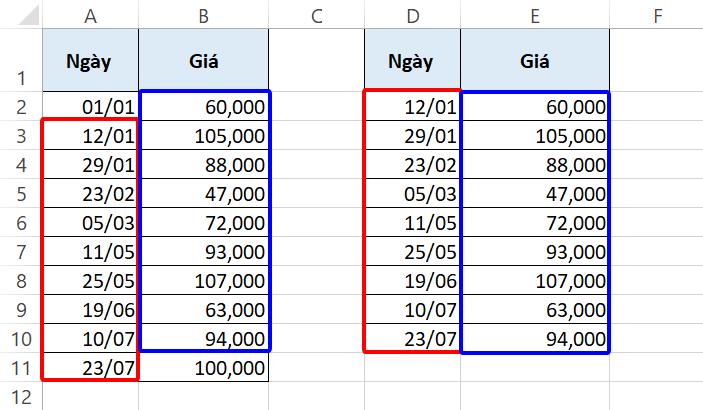
Task: Select cell D9 containing 10/07
Action: [x=412, y=309]
